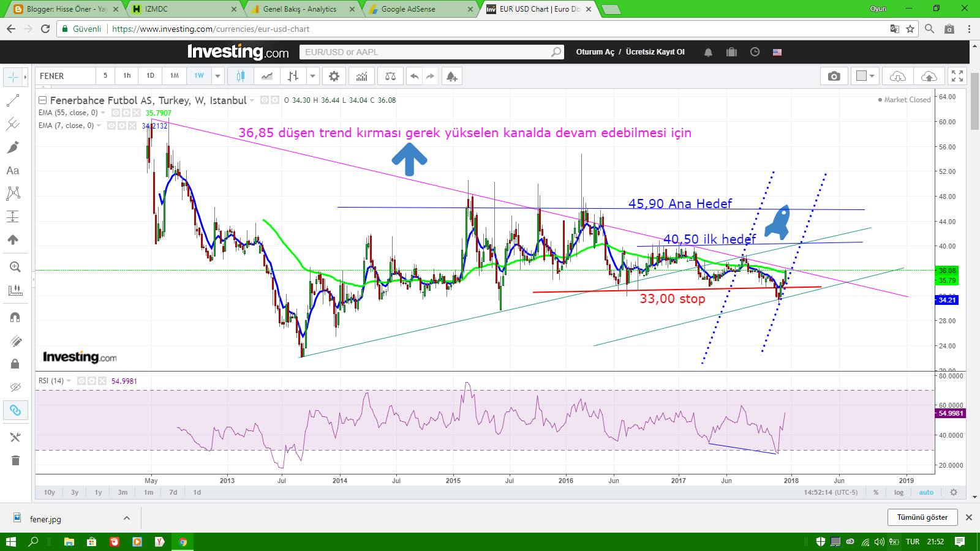980x551 pixels.
Task: Switch to area line chart style
Action: tap(267, 76)
